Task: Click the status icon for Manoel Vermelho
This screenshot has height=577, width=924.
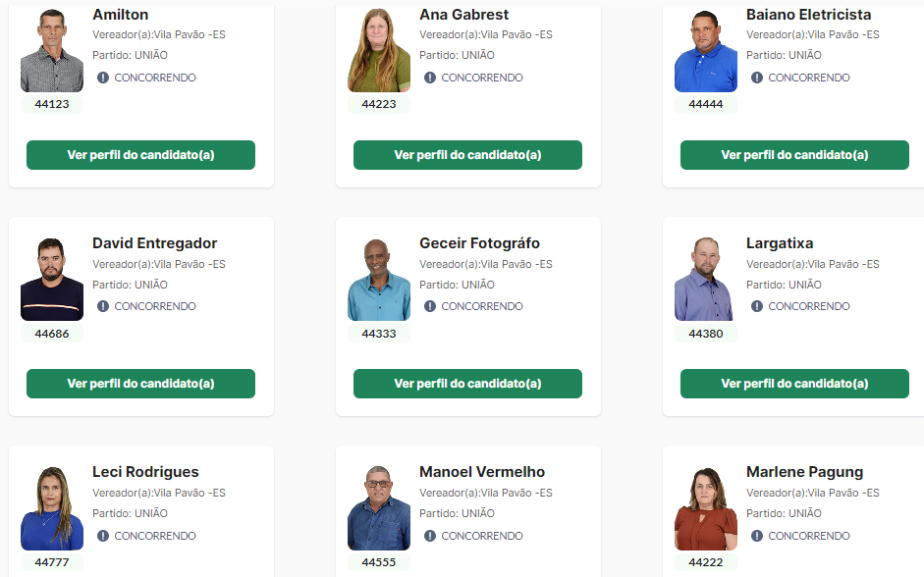Action: 430,536
